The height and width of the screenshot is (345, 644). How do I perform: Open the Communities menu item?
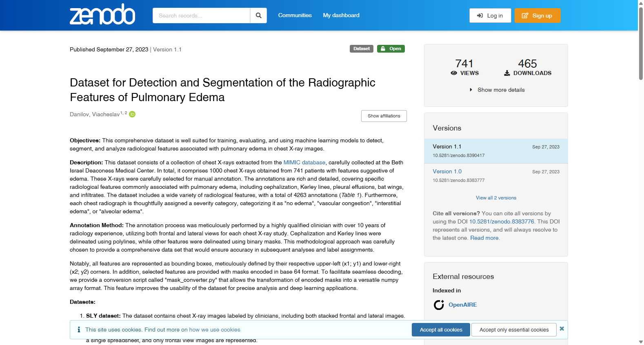(295, 15)
